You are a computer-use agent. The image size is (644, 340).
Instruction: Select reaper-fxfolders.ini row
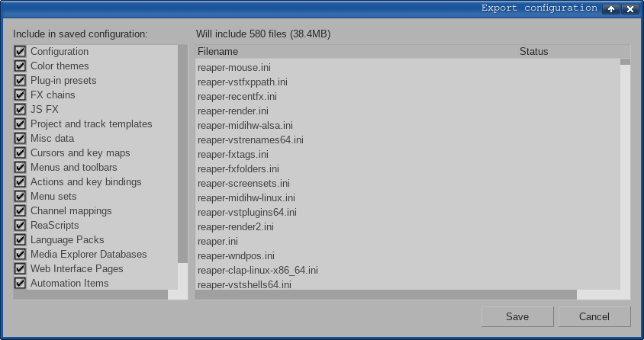[407, 169]
